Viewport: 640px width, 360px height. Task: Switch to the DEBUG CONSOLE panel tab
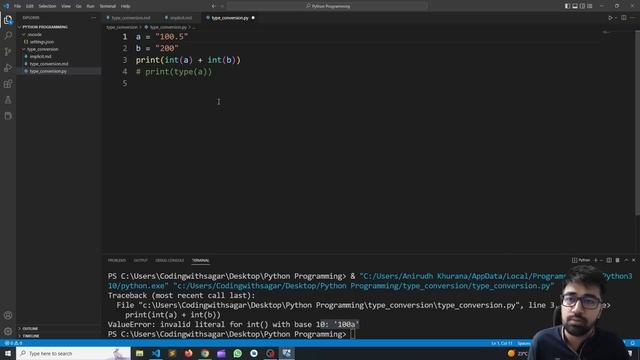click(169, 260)
